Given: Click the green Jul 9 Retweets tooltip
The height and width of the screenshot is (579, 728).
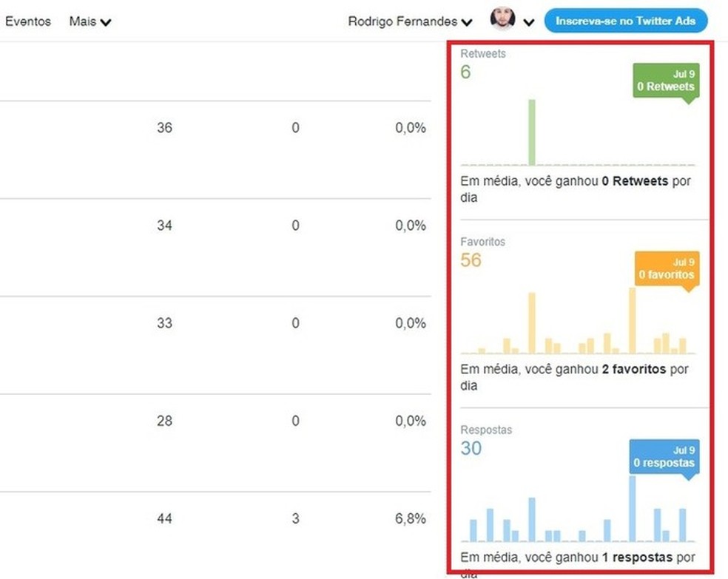Looking at the screenshot, I should tap(664, 79).
